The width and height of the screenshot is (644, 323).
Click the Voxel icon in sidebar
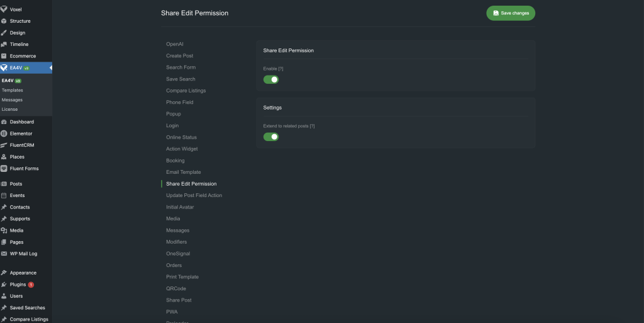click(4, 9)
